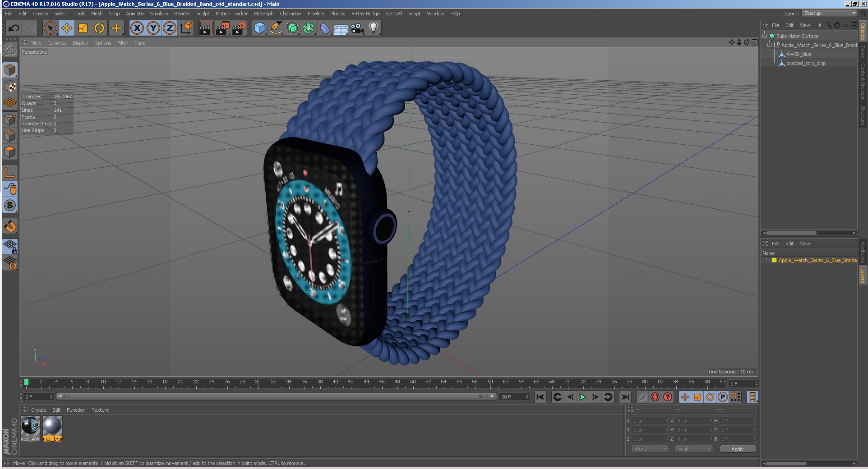
Task: Open Scale mode dropdown
Action: [693, 449]
